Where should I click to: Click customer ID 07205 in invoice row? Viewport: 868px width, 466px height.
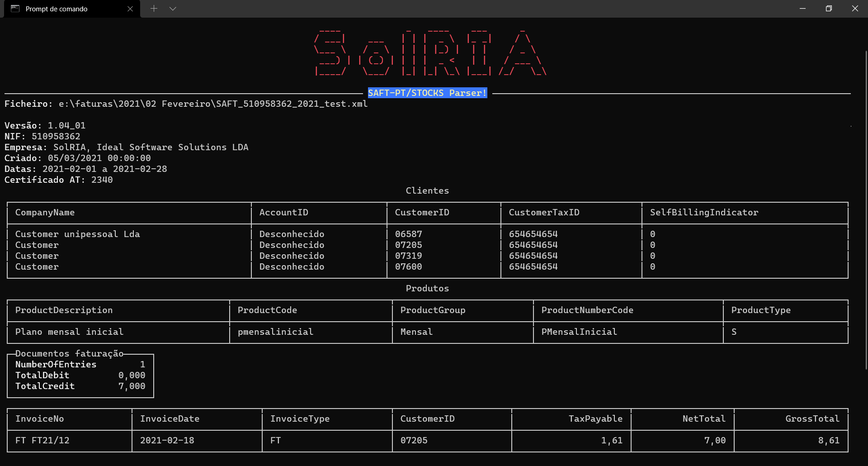point(414,440)
